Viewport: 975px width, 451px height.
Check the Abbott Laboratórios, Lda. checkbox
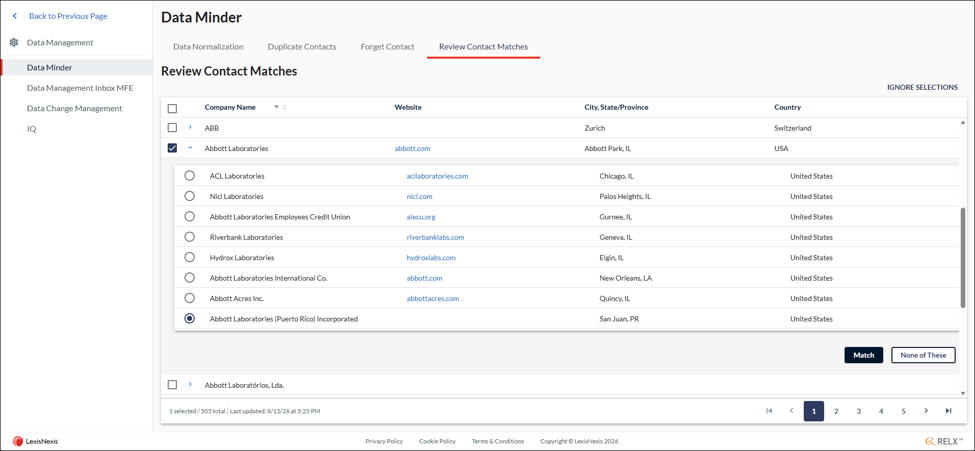click(172, 384)
